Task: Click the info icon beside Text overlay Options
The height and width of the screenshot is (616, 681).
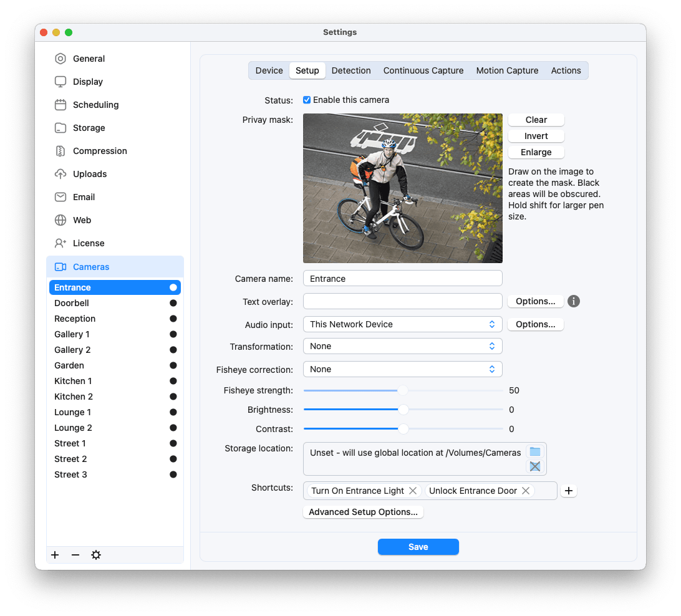Action: click(573, 301)
